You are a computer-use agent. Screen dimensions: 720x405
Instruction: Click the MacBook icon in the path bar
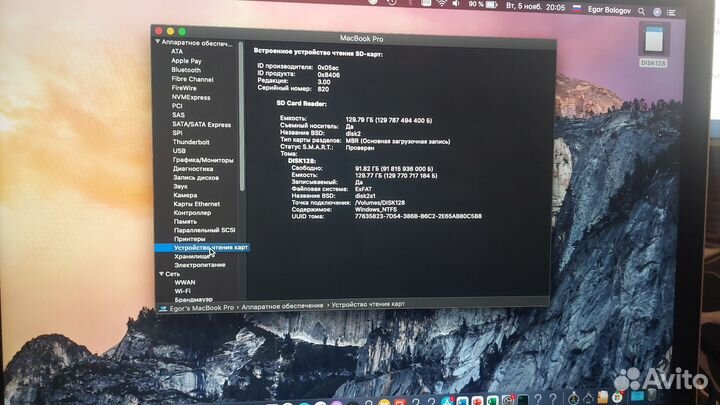pos(163,309)
